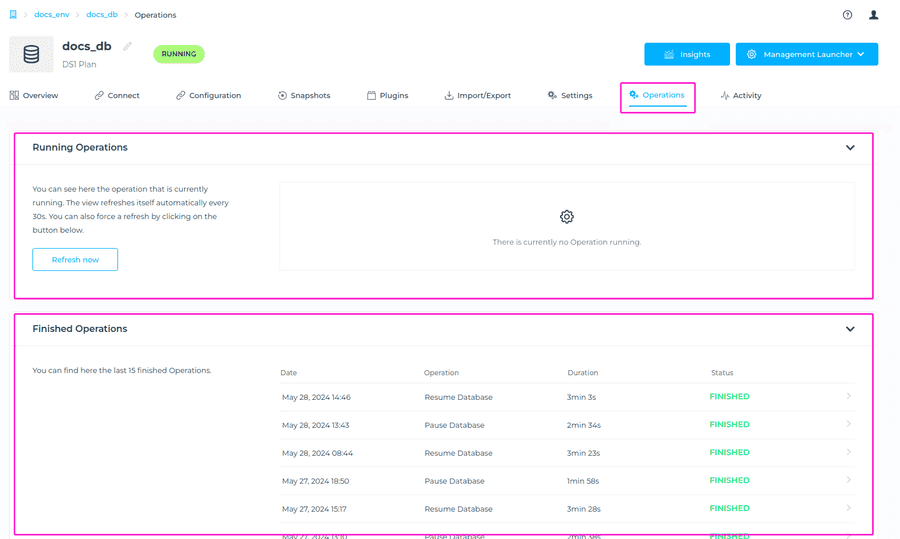This screenshot has height=539, width=900.
Task: Open the Activity tab
Action: [x=741, y=96]
